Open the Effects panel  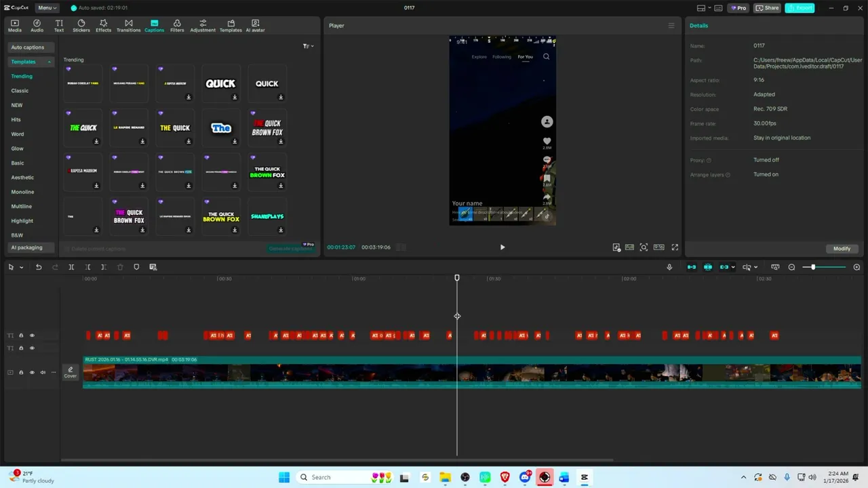[x=103, y=26]
